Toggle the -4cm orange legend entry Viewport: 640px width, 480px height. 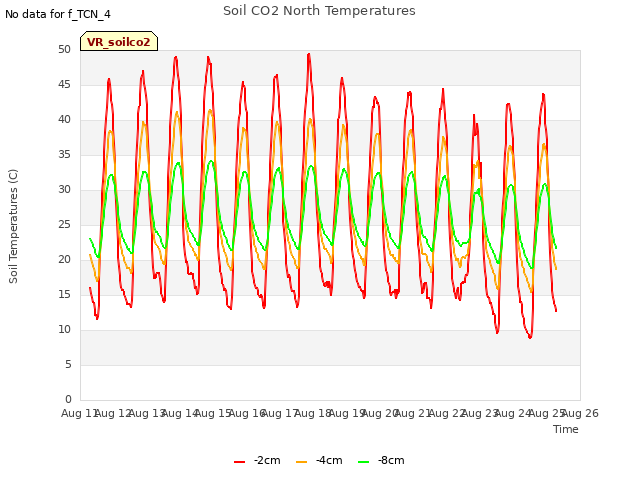click(319, 460)
